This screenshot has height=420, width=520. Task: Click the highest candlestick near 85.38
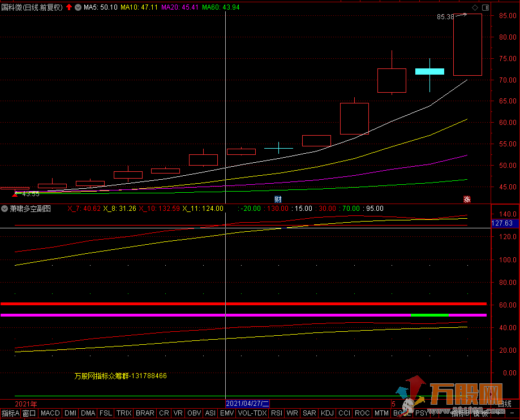tap(467, 45)
